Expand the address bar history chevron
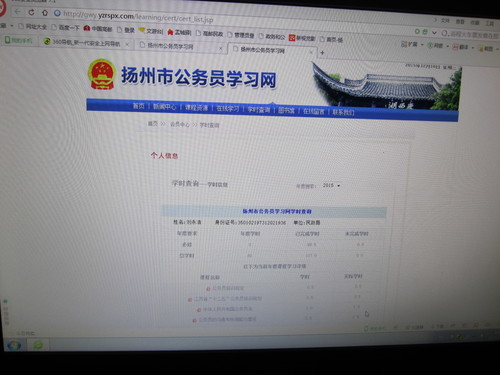The width and height of the screenshot is (500, 375). pyautogui.click(x=434, y=33)
